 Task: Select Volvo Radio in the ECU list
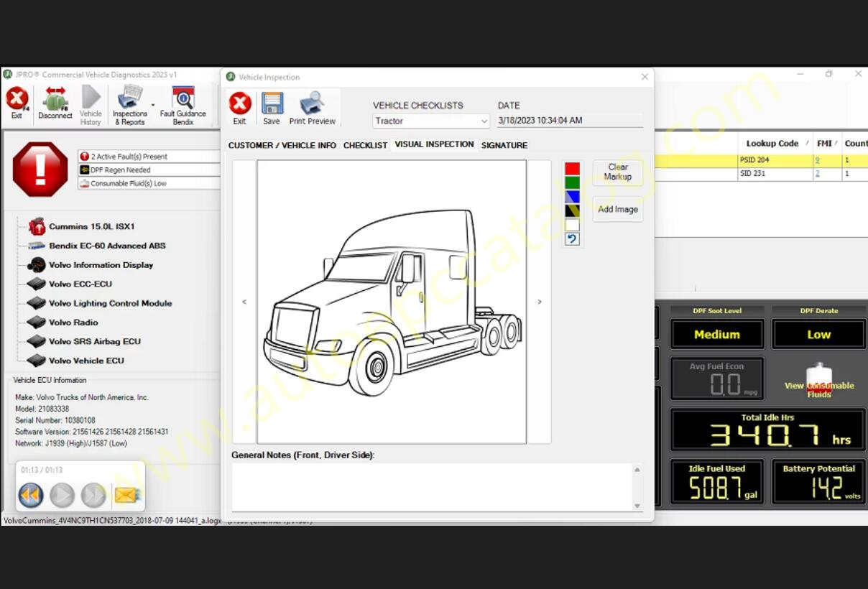[73, 323]
